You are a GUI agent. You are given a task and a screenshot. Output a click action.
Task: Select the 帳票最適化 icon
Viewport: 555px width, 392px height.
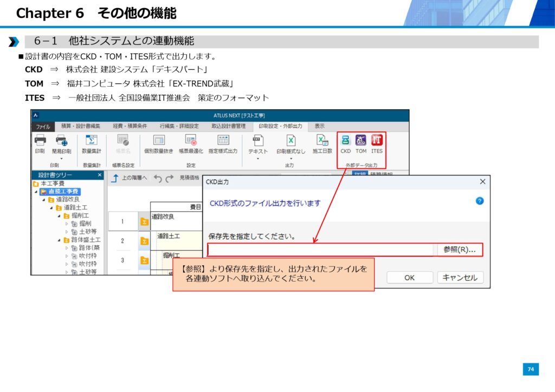point(191,141)
